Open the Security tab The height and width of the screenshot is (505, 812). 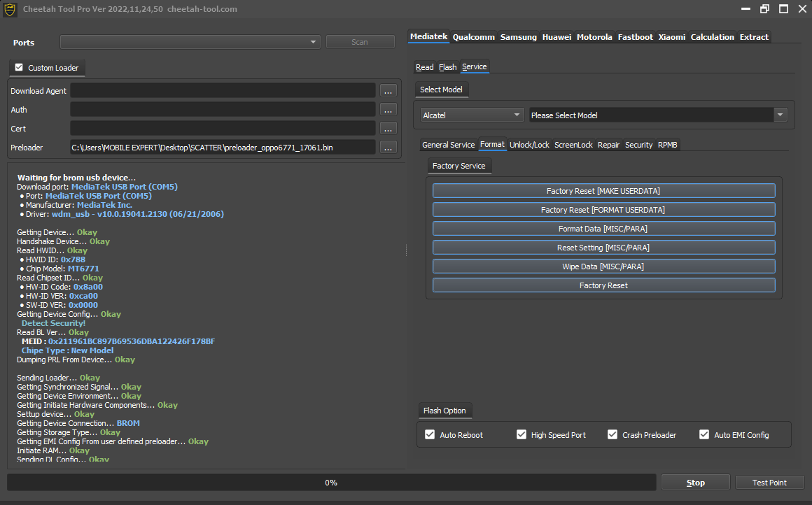click(x=638, y=145)
